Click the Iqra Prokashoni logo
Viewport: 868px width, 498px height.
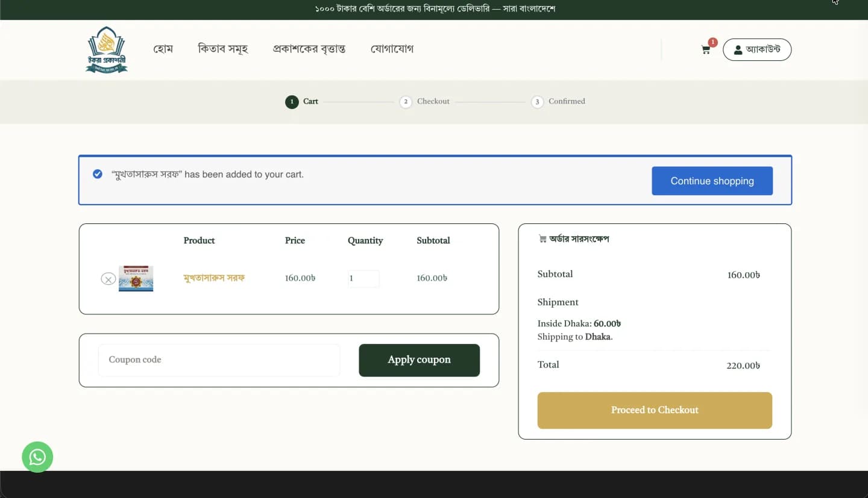[x=107, y=50]
